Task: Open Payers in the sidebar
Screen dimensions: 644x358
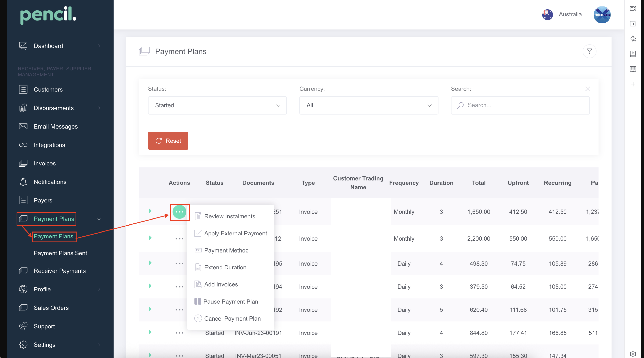Action: (43, 200)
